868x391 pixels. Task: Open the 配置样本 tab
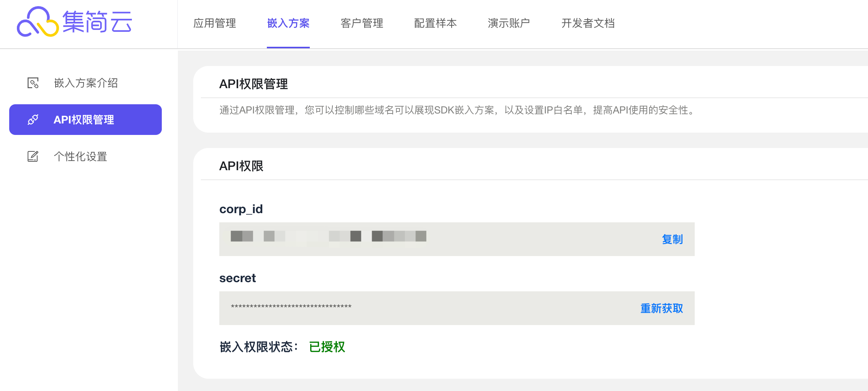coord(436,23)
